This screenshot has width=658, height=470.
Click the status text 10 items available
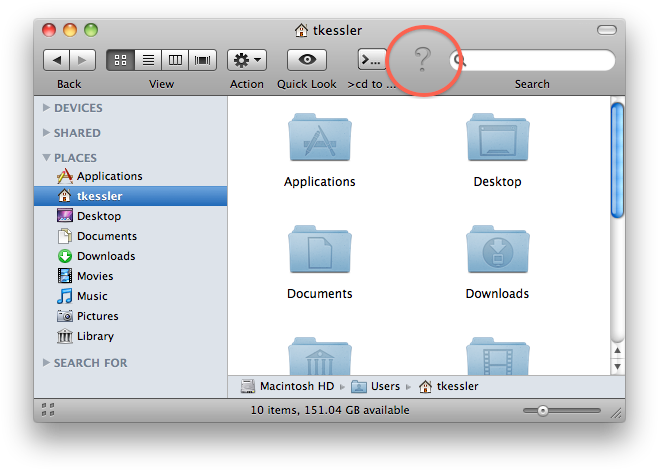tap(330, 410)
